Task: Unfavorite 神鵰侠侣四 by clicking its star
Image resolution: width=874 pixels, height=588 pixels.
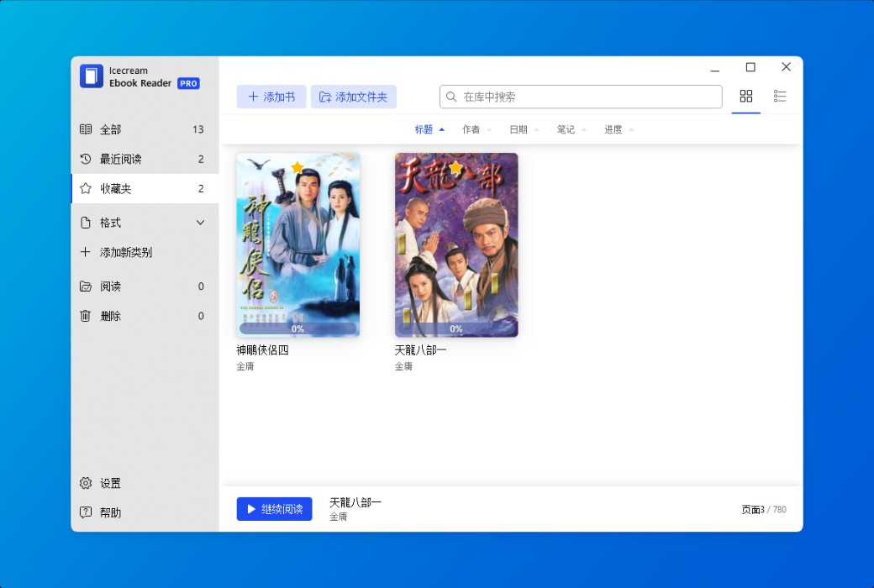Action: (297, 168)
